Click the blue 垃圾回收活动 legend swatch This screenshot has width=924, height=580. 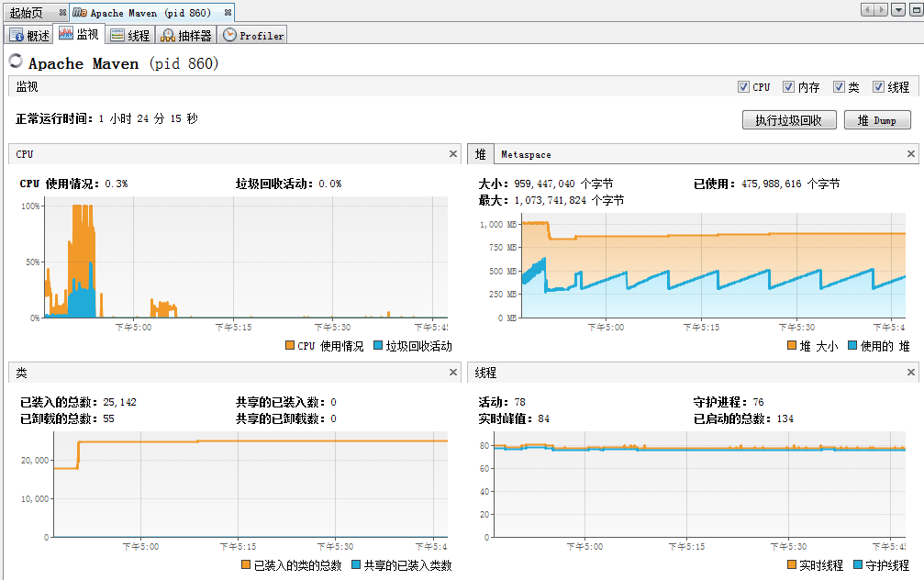click(x=378, y=345)
